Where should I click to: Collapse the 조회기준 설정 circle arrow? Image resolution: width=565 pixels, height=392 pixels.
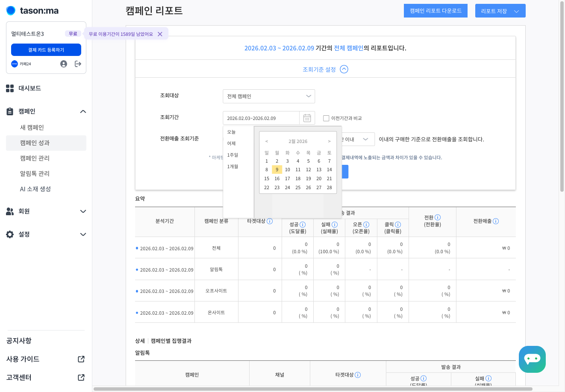[x=344, y=69]
